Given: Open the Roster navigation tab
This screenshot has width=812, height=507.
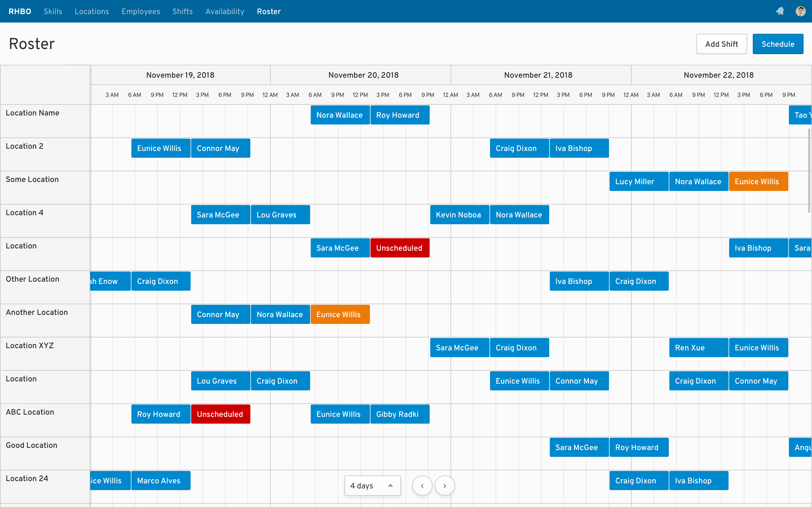Looking at the screenshot, I should tap(268, 11).
